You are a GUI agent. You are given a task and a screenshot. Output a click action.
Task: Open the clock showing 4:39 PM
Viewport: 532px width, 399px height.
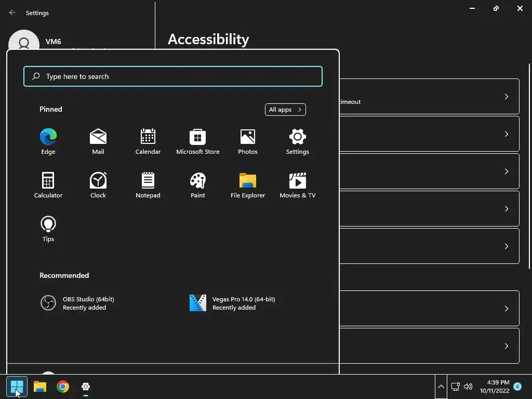pyautogui.click(x=495, y=387)
